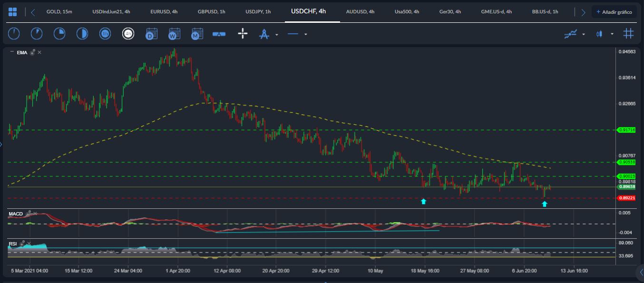Click the 0.90538 green price level label
644x283 pixels.
[626, 162]
